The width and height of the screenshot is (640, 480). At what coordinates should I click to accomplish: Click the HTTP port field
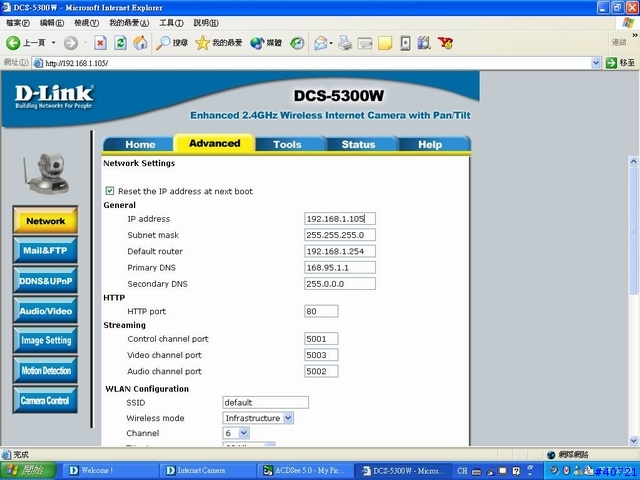pyautogui.click(x=321, y=311)
